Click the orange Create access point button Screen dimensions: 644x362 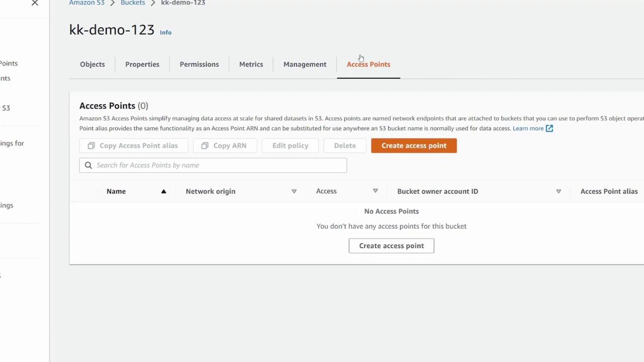(x=414, y=145)
